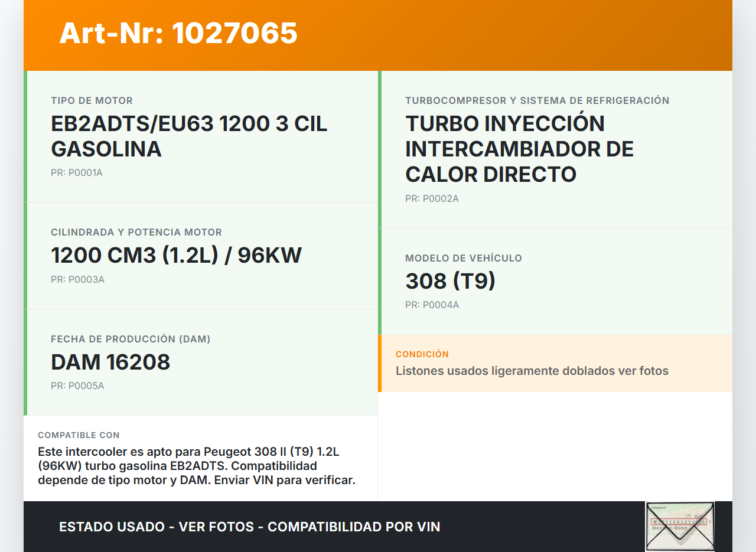Select the Listones usados condition description

click(532, 371)
